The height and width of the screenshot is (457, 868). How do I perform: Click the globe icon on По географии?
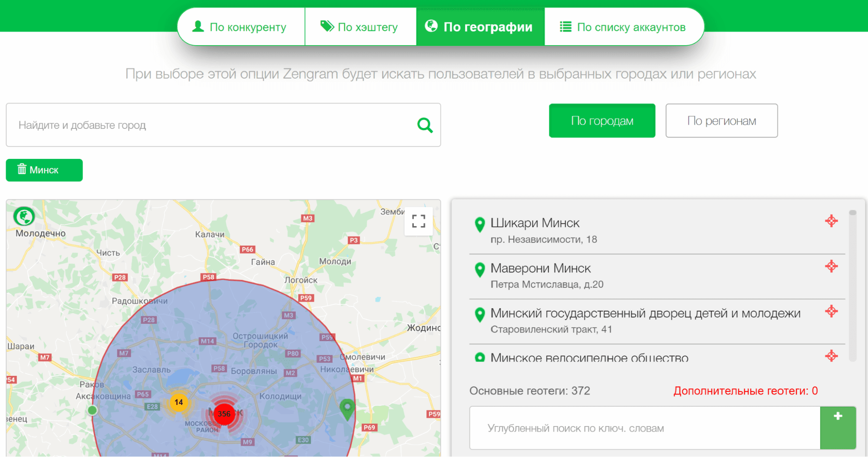pos(431,26)
